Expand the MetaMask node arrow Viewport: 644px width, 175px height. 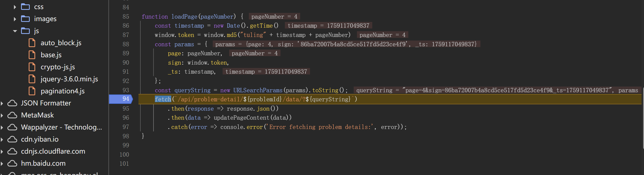click(2, 115)
